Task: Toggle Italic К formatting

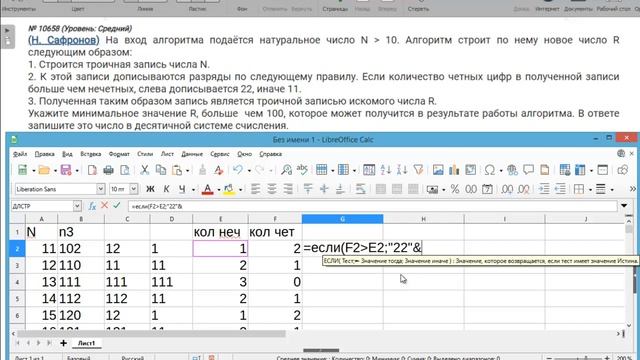Action: (166, 189)
